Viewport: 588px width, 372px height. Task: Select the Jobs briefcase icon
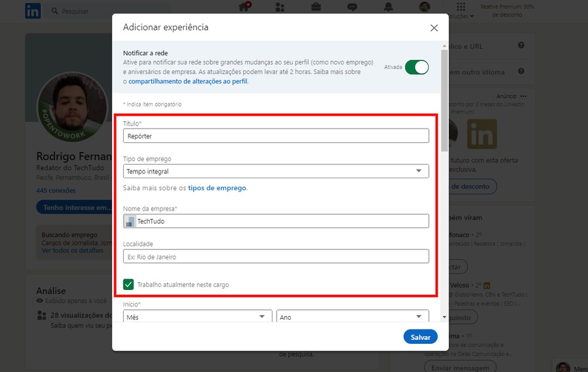[316, 7]
